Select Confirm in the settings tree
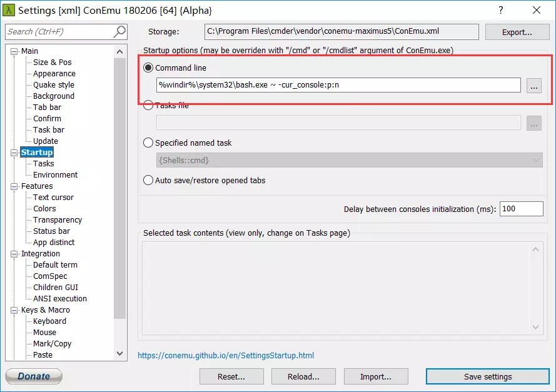The height and width of the screenshot is (392, 556). (x=47, y=119)
